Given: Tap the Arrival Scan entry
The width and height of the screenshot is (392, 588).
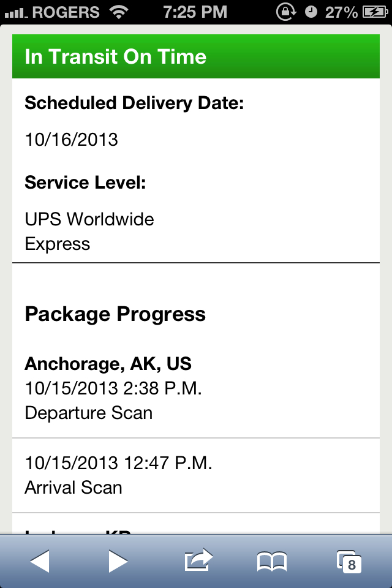Looking at the screenshot, I should pos(73,488).
